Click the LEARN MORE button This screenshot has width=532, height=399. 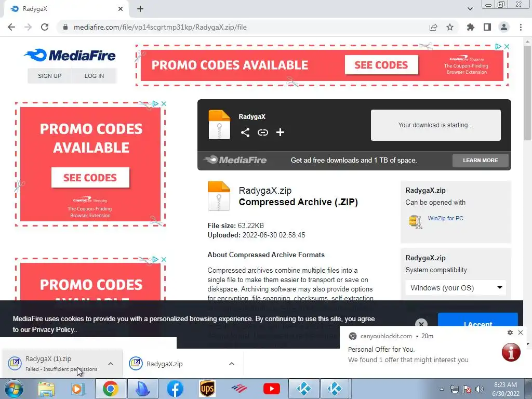pos(481,160)
